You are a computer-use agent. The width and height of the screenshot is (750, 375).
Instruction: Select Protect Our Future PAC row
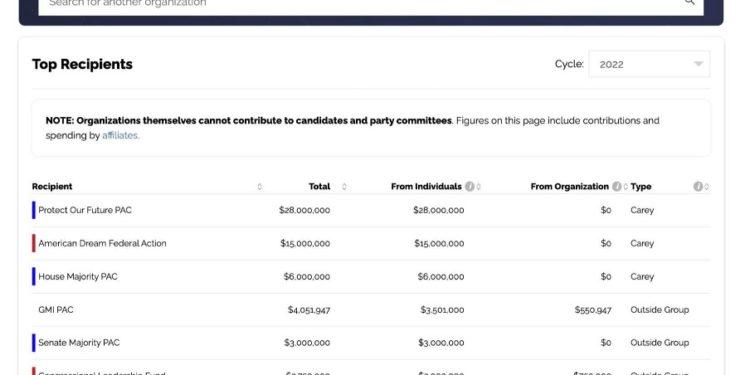[x=371, y=210]
